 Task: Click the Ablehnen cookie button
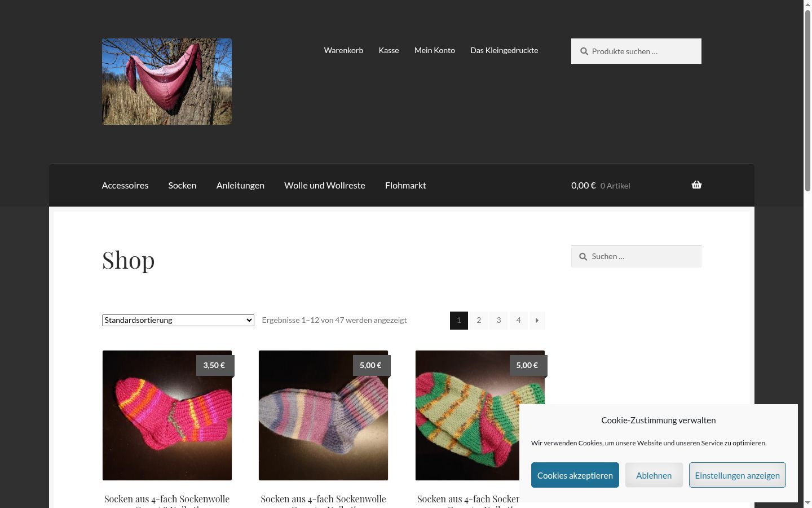(654, 475)
